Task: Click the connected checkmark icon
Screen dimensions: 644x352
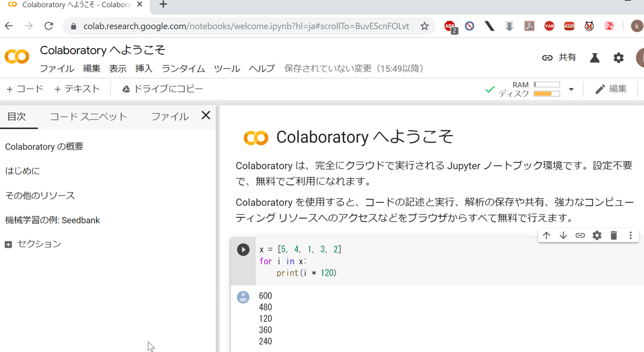Action: click(490, 89)
